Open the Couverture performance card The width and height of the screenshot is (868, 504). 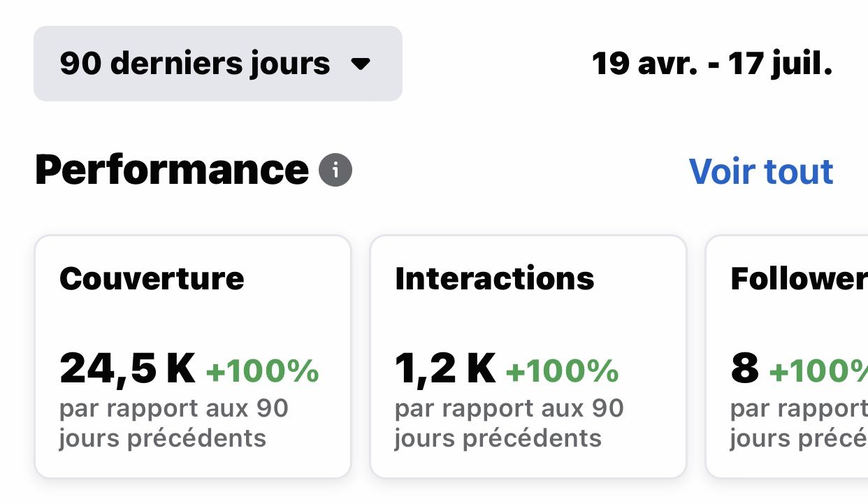coord(193,357)
